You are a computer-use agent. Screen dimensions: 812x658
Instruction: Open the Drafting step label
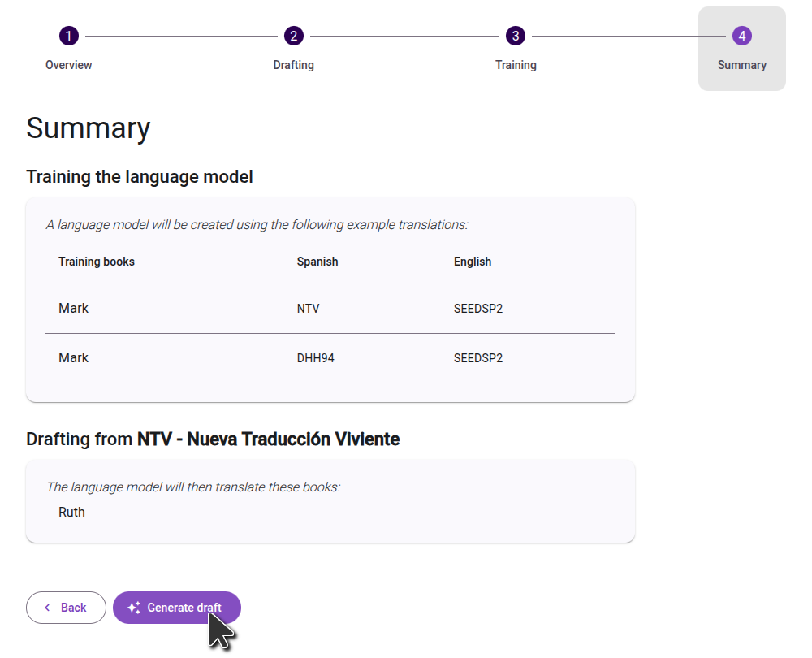pyautogui.click(x=293, y=65)
